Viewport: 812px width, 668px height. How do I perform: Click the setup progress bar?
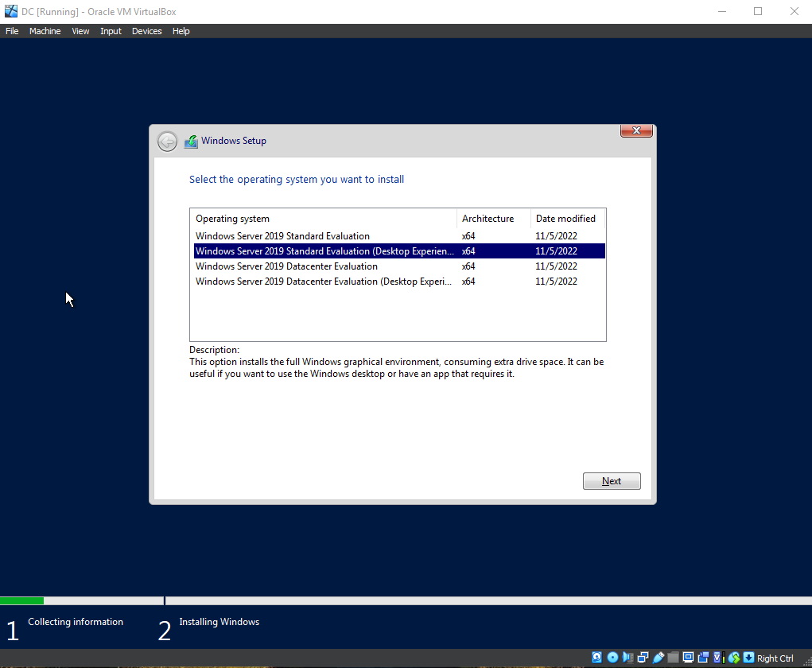[406, 600]
